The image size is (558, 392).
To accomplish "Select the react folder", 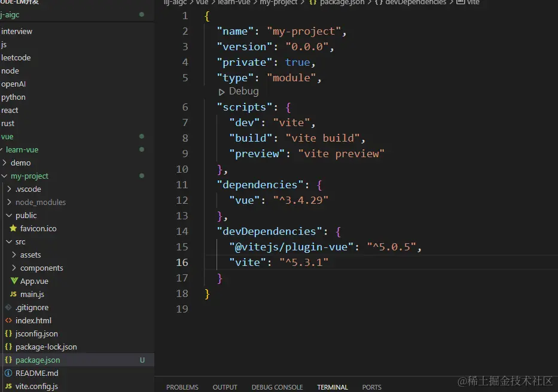I will tap(10, 111).
